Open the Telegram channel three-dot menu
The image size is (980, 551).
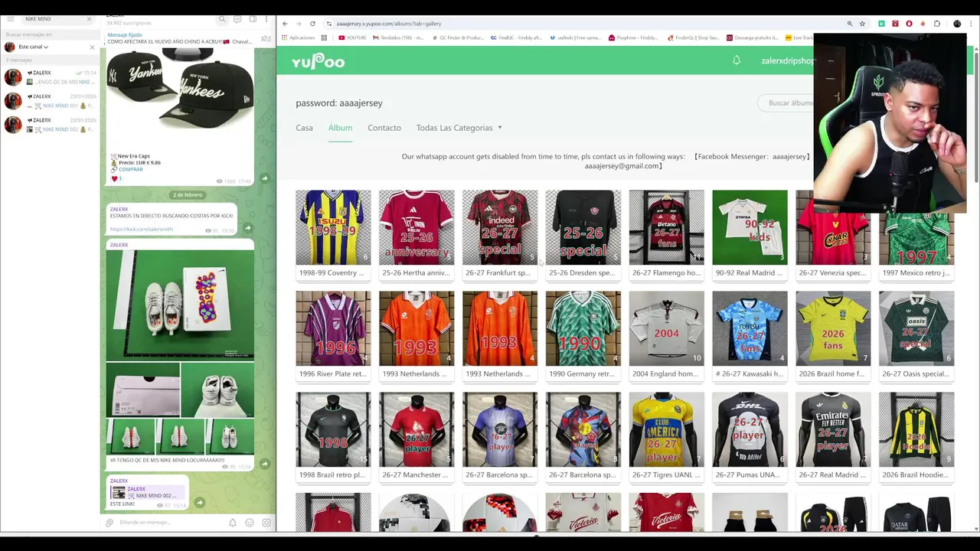click(x=266, y=19)
